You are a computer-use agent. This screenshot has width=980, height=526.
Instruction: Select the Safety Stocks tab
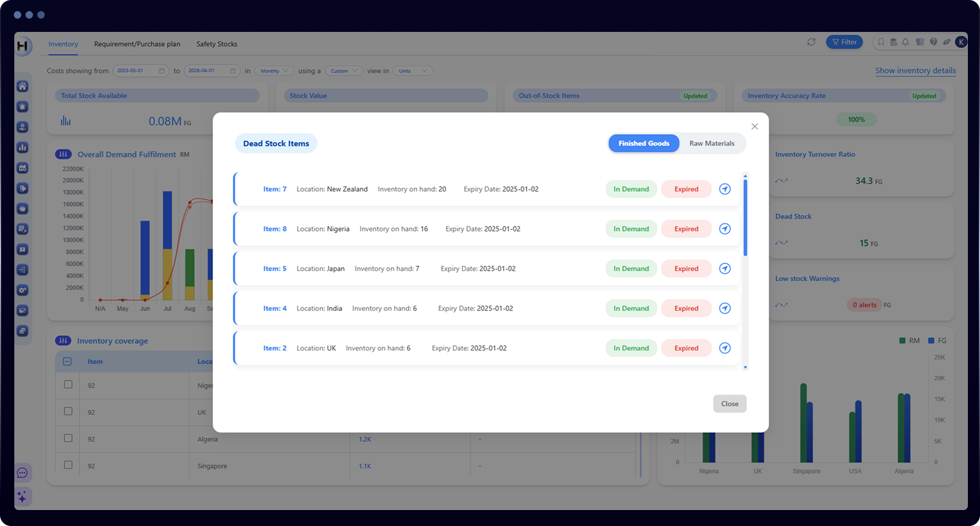coord(217,44)
